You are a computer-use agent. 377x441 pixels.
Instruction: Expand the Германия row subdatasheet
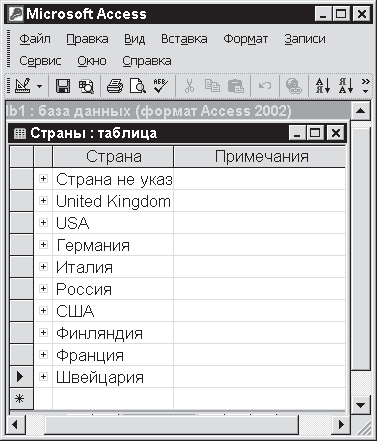click(x=43, y=245)
